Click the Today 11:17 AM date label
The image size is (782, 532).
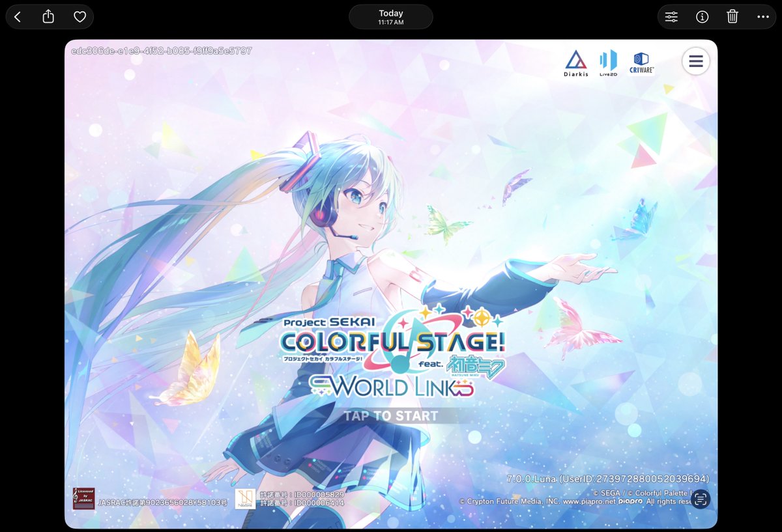click(391, 17)
